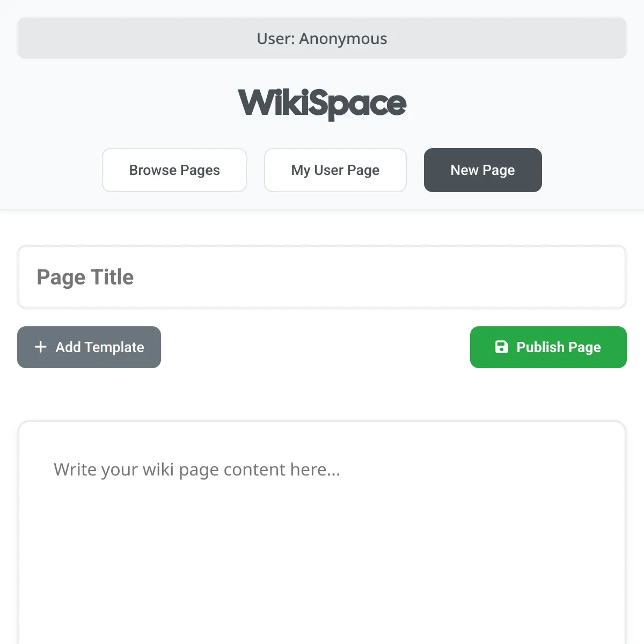Click the User: Anonymous banner

pyautogui.click(x=322, y=38)
